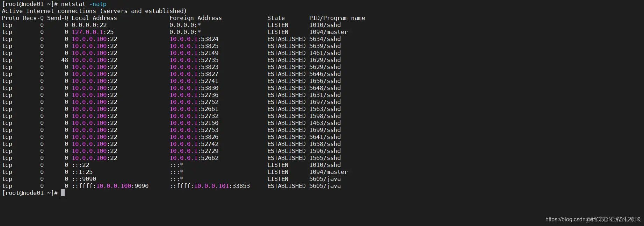Click the 'Active Internet connections' header line
644x226 pixels.
94,11
